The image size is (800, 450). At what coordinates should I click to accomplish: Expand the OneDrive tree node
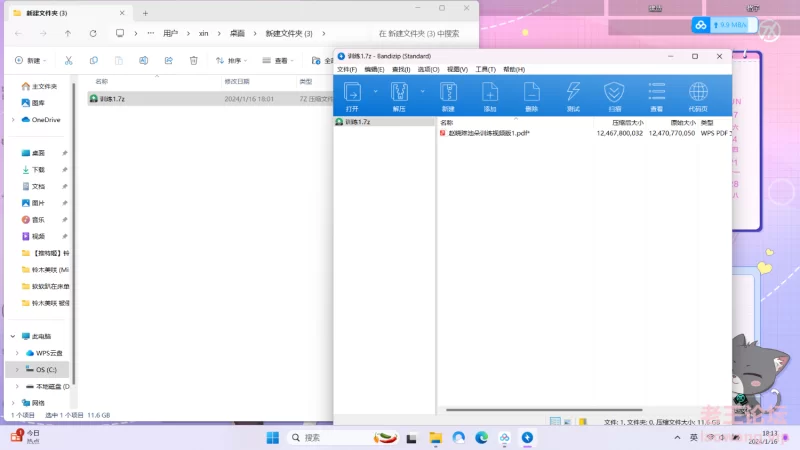pos(13,120)
